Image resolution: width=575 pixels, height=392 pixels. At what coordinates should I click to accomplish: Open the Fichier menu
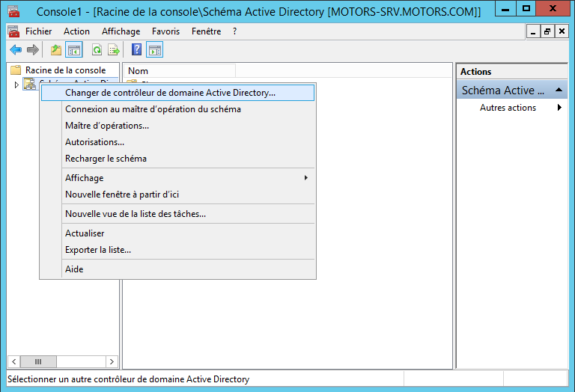[38, 31]
